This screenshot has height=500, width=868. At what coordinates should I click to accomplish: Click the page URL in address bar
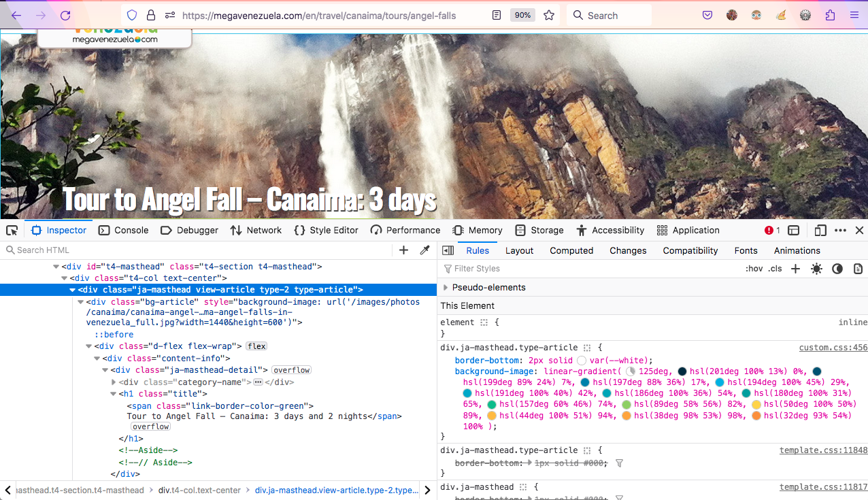tap(319, 15)
